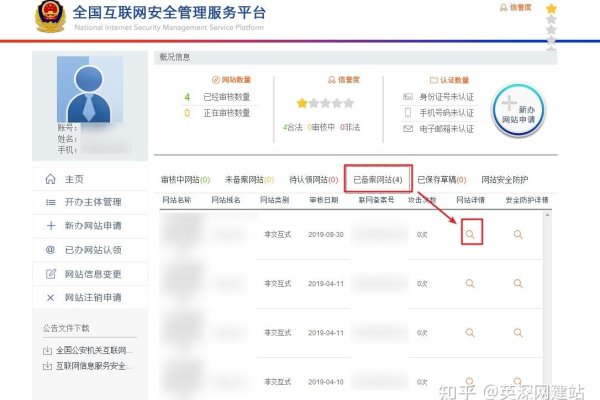Click the @ icon beside 已办网站认领
This screenshot has width=600, height=400.
(x=51, y=250)
